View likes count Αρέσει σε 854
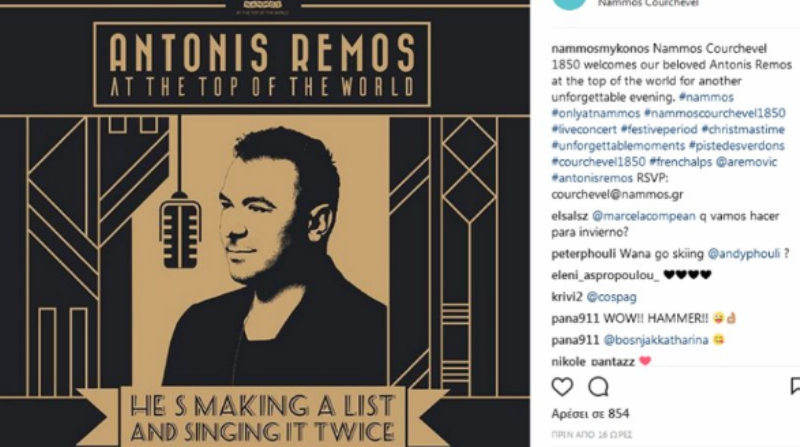 (590, 414)
